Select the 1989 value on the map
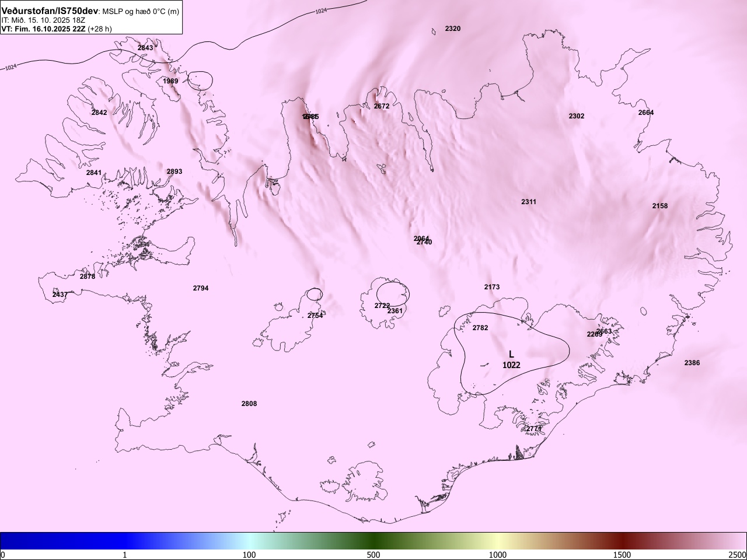This screenshot has width=747, height=560. [x=170, y=81]
